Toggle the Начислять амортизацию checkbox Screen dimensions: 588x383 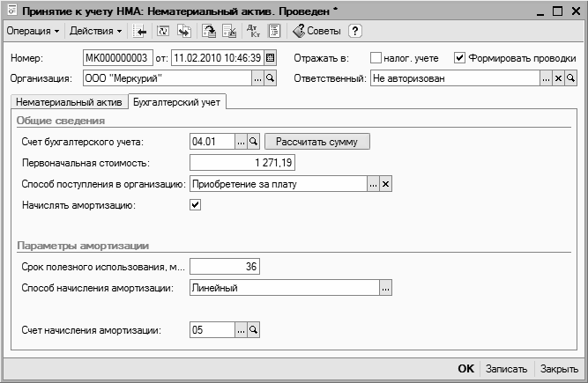coord(196,204)
